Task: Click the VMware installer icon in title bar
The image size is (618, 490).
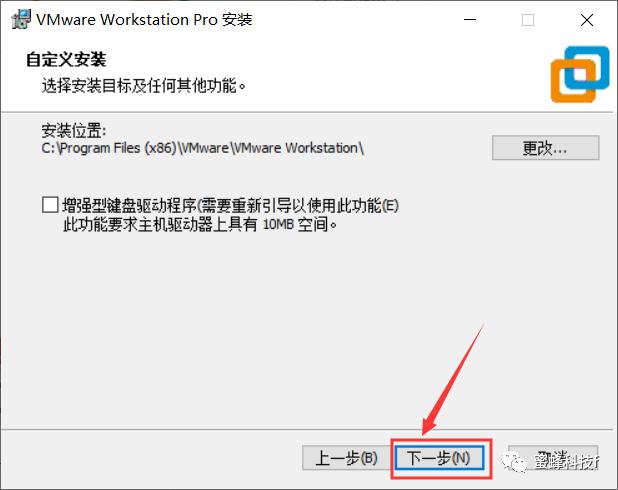Action: point(21,19)
